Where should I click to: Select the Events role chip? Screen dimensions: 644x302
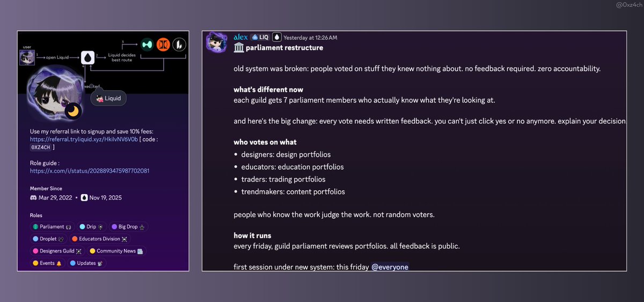[48, 263]
